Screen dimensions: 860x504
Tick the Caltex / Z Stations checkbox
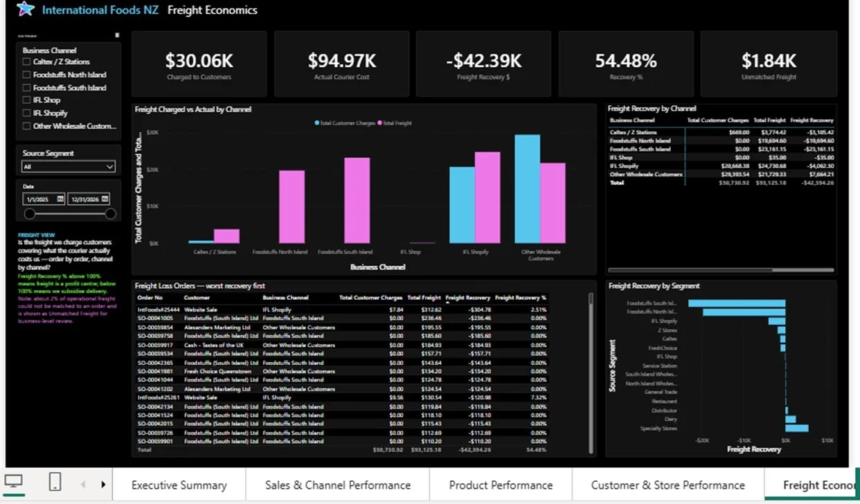[x=26, y=62]
